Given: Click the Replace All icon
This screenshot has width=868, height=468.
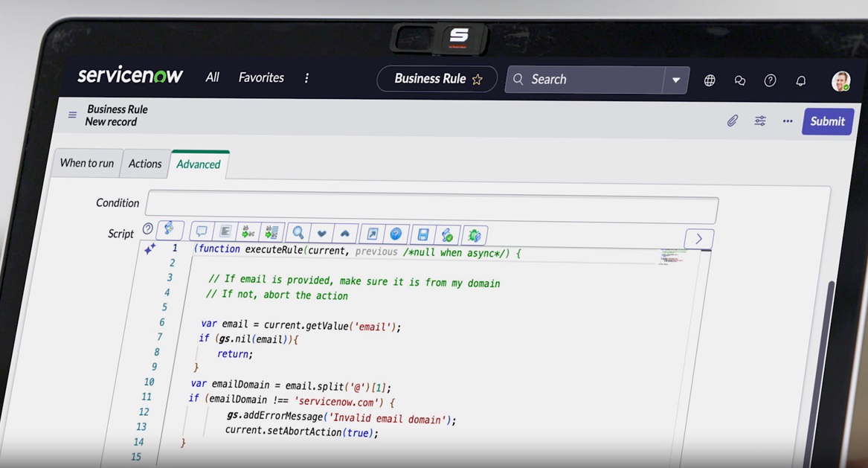Looking at the screenshot, I should tap(271, 232).
